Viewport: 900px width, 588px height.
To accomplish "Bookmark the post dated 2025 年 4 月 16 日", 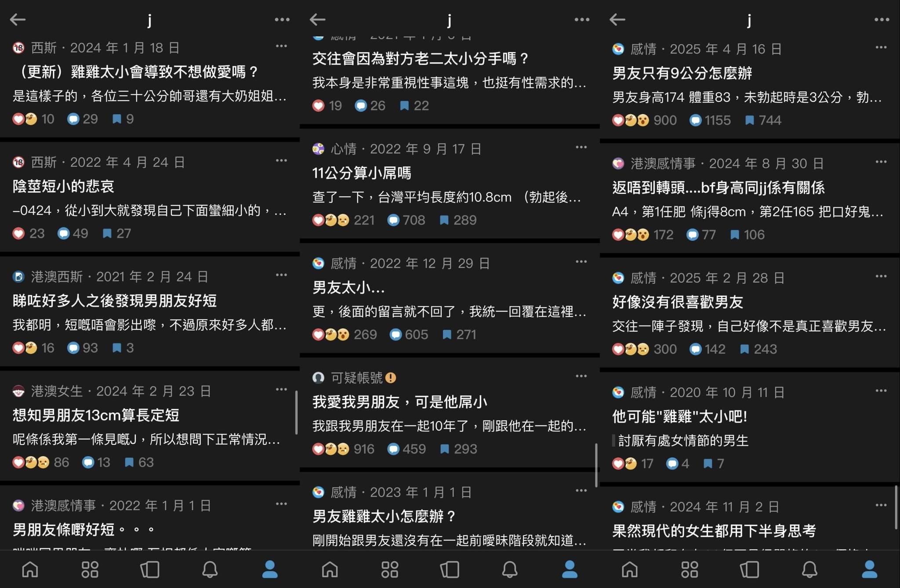I will [750, 120].
